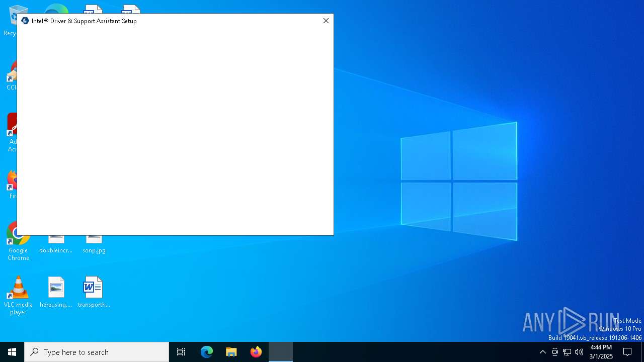Open the clock showing 4:44 PM
Image resolution: width=644 pixels, height=362 pixels.
point(601,352)
